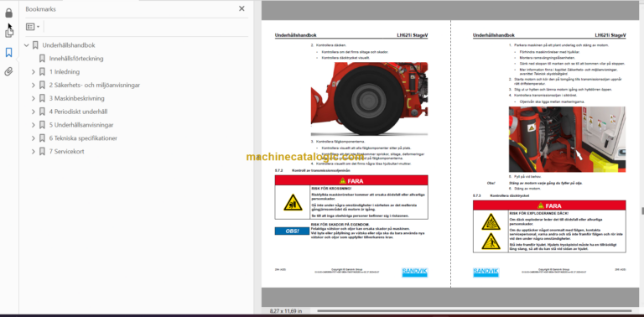The image size is (644, 317).
Task: Go to Innehållsförteckning bookmark
Action: click(x=76, y=59)
